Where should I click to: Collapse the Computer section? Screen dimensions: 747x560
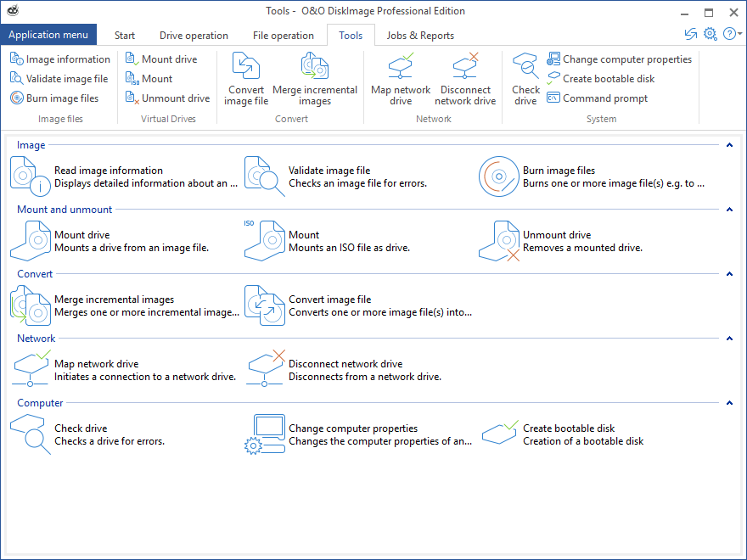point(729,403)
